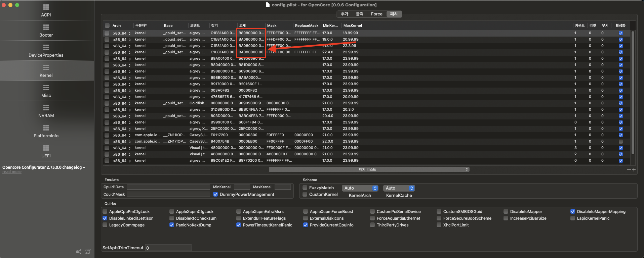The width and height of the screenshot is (644, 258).
Task: Enable the AppleXcpmCfgLock quirk
Action: tap(172, 211)
